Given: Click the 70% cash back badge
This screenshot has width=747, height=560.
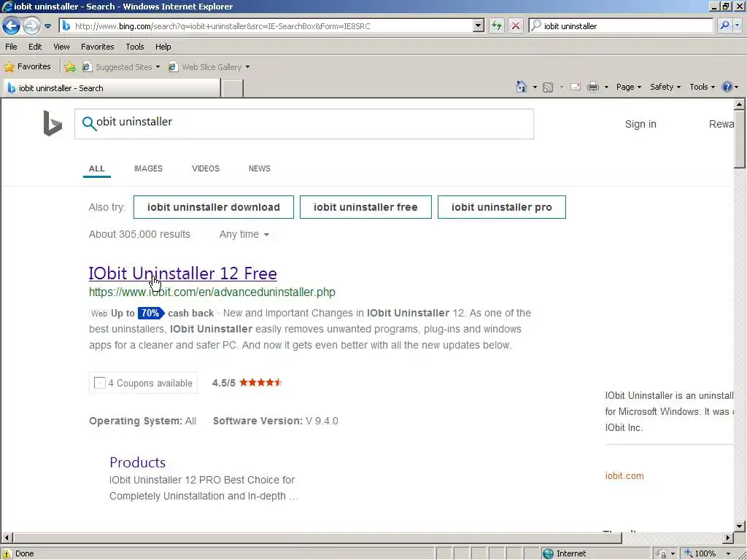Looking at the screenshot, I should 151,313.
